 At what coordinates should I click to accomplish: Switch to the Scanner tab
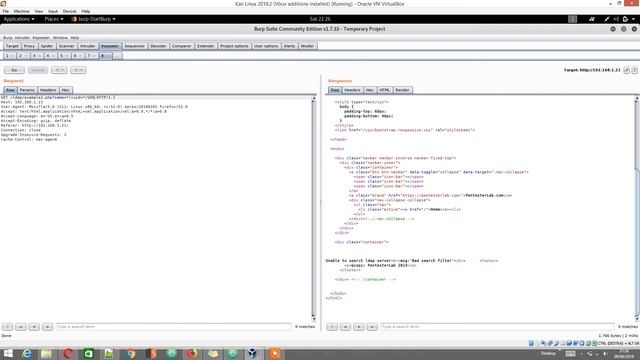(67, 46)
